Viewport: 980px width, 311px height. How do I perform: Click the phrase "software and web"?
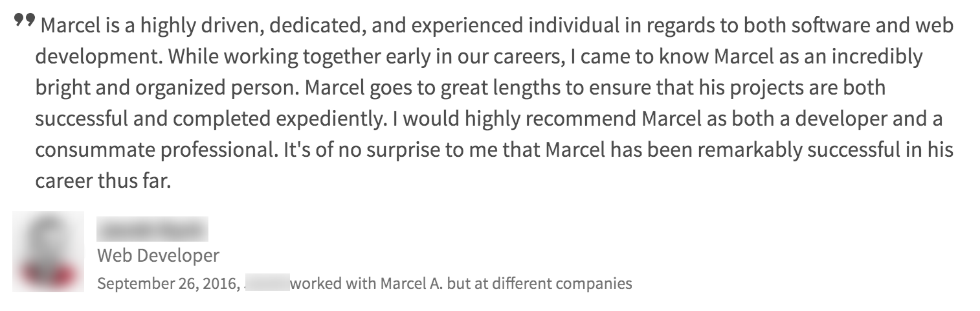point(873,26)
